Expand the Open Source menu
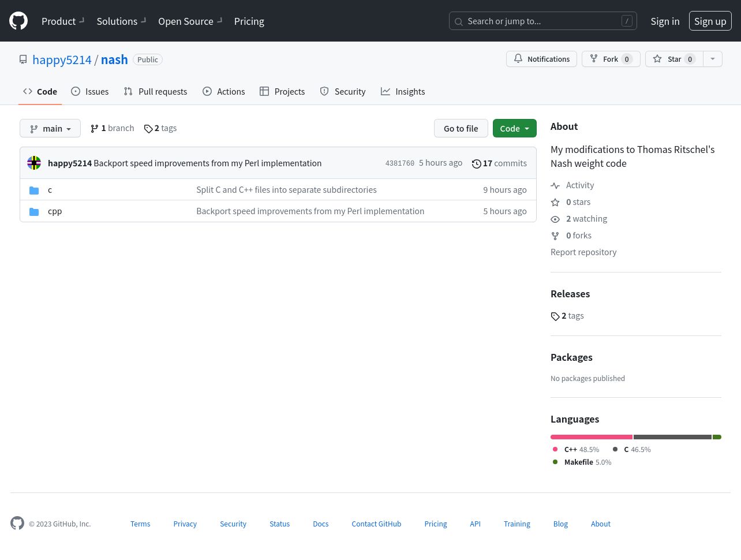Screen dimensions: 741x560 [190, 21]
